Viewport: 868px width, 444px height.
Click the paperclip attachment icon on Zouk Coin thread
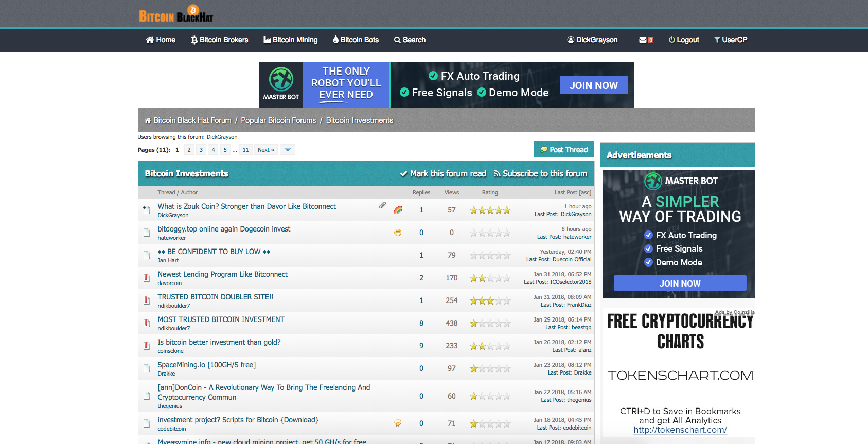382,205
